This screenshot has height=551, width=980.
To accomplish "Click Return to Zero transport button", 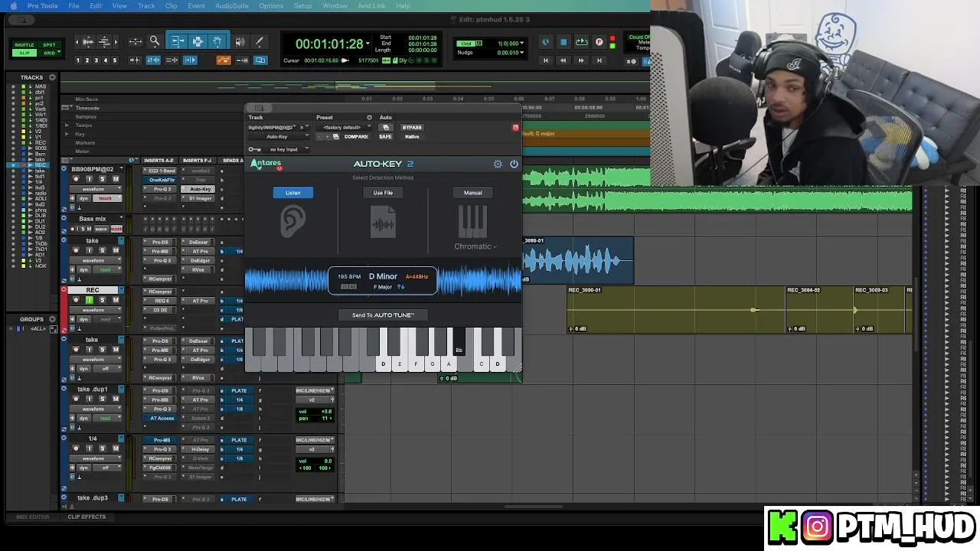I will click(545, 60).
